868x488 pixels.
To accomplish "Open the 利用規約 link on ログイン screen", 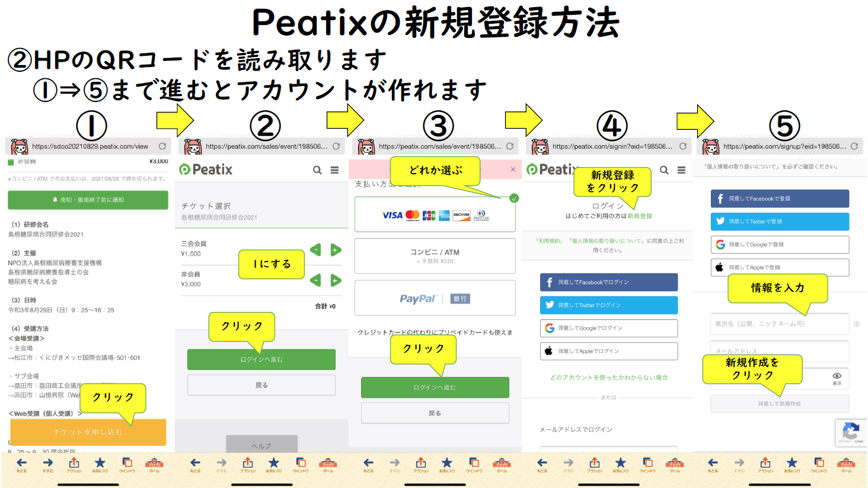I will [x=549, y=241].
